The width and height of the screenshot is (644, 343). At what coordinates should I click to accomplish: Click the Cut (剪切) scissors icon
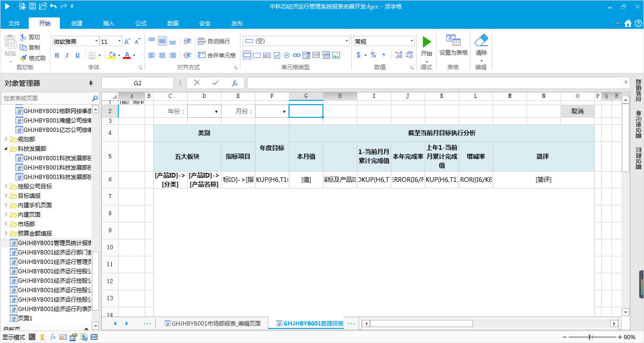click(x=24, y=37)
